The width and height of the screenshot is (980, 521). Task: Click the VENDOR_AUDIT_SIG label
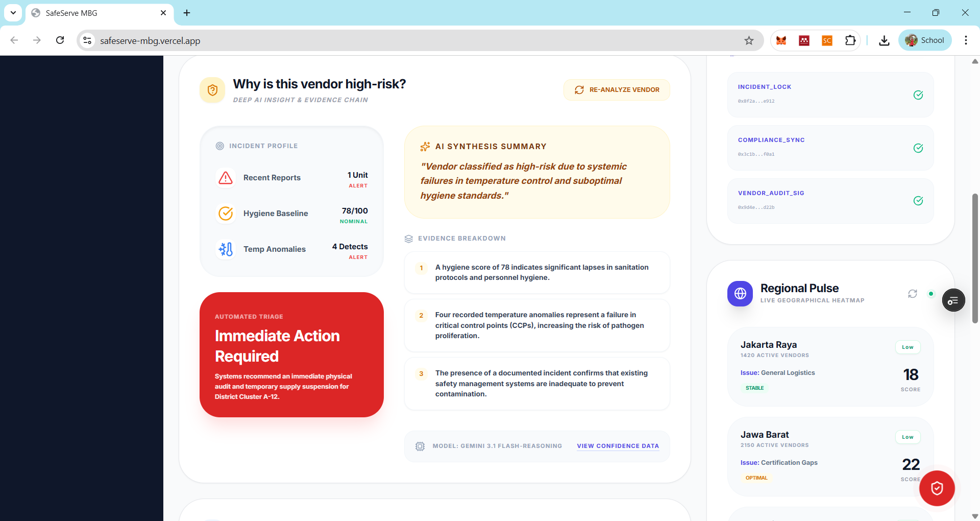771,193
